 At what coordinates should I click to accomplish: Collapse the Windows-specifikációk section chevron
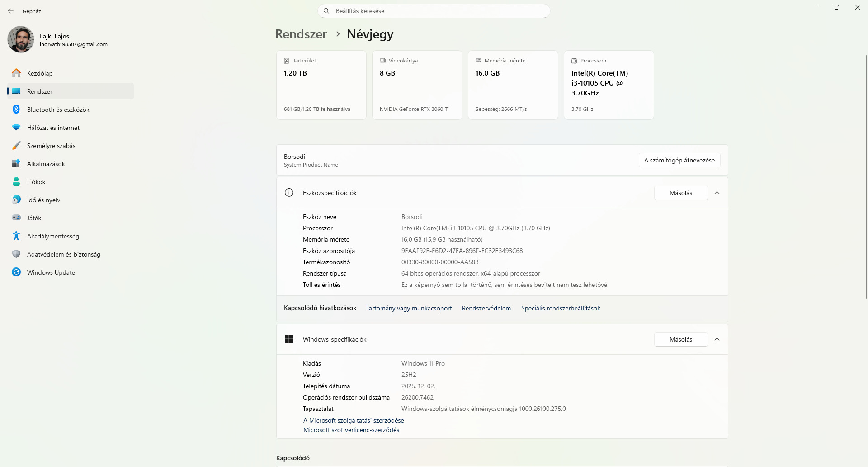tap(717, 339)
